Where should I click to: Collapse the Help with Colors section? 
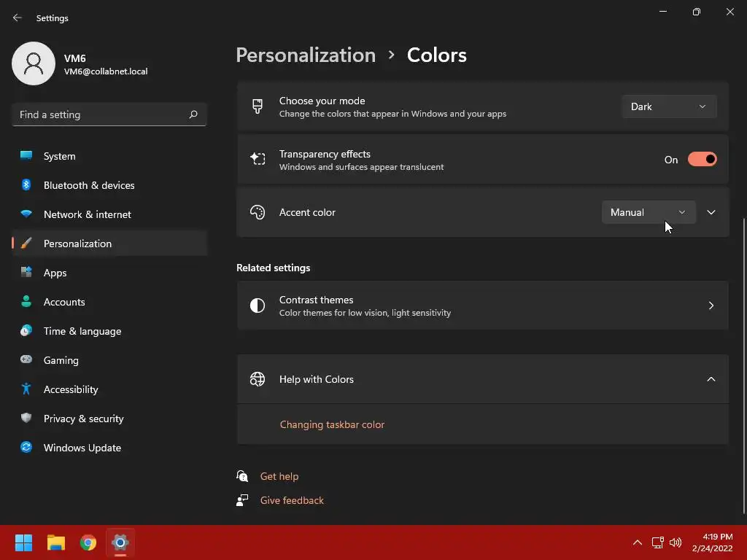(711, 379)
